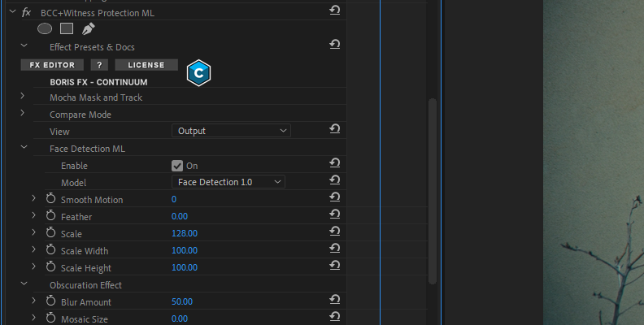Click the BORIS FX - CONTINUUM label
This screenshot has height=325, width=644.
point(98,82)
